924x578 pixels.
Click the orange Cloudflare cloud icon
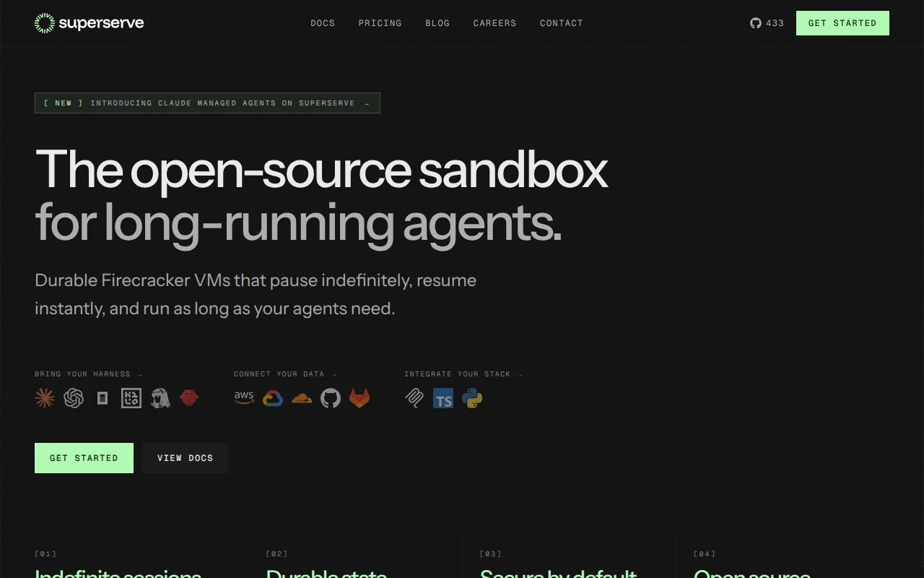pos(302,398)
